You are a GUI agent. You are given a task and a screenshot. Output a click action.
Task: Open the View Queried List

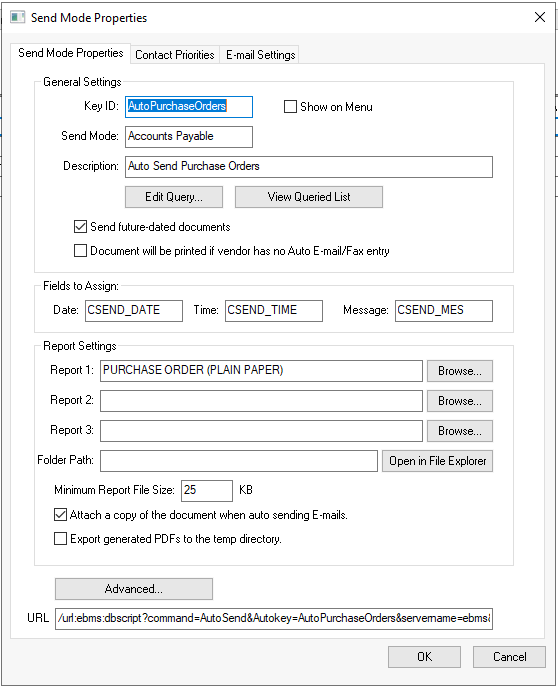(x=309, y=197)
